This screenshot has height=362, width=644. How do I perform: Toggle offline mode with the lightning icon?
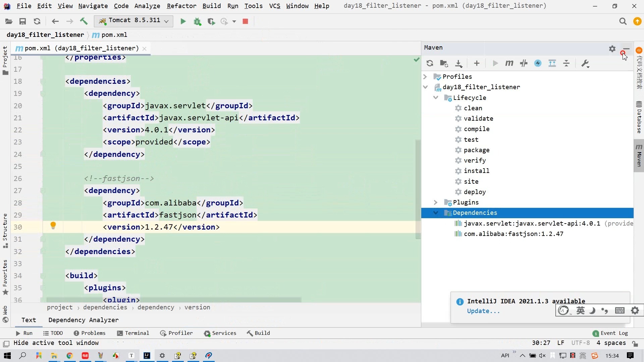[538, 63]
